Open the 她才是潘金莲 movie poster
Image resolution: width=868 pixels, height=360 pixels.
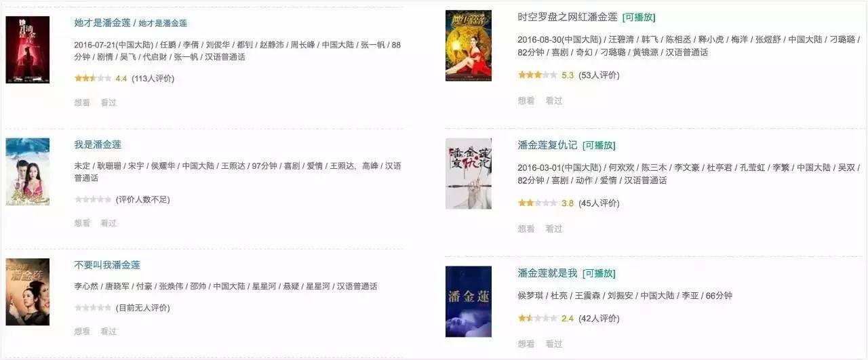[x=28, y=49]
